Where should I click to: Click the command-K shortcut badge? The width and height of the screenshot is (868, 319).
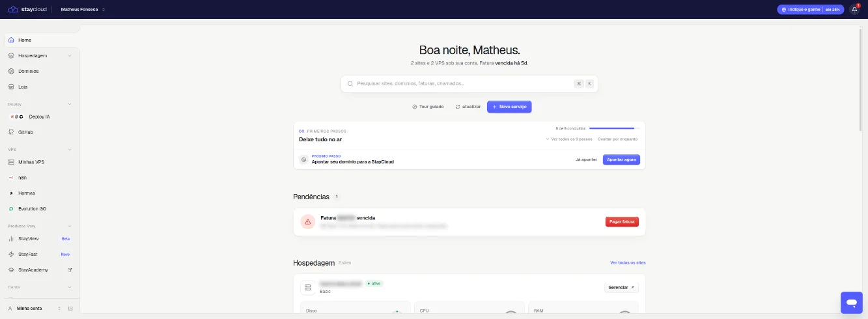(x=584, y=84)
